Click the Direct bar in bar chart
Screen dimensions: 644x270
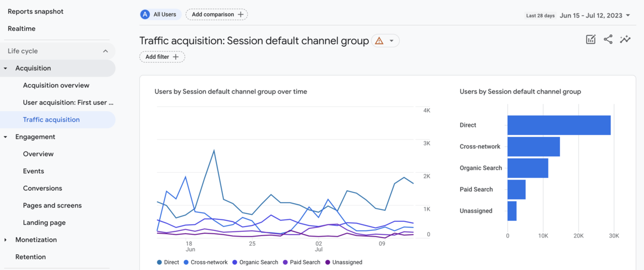[559, 125]
